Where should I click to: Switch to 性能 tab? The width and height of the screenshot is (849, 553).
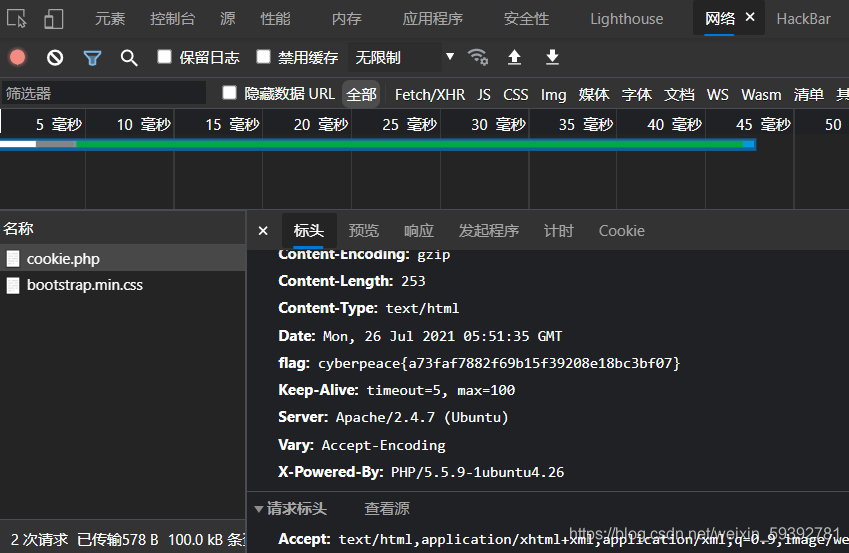[x=275, y=19]
